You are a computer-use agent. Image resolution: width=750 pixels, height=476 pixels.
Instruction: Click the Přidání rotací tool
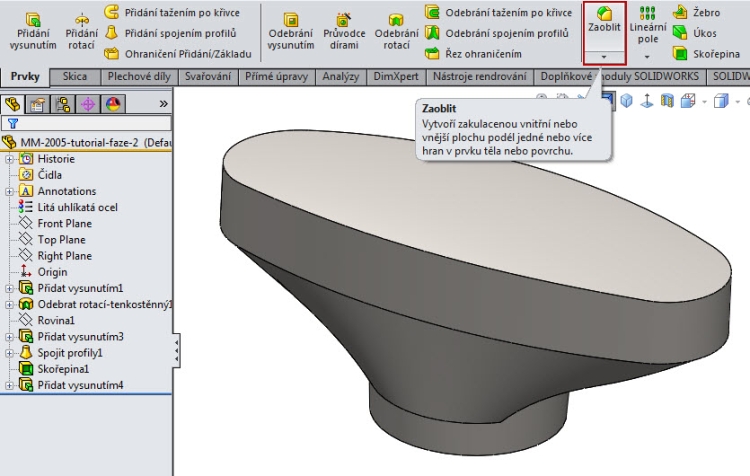(x=81, y=32)
